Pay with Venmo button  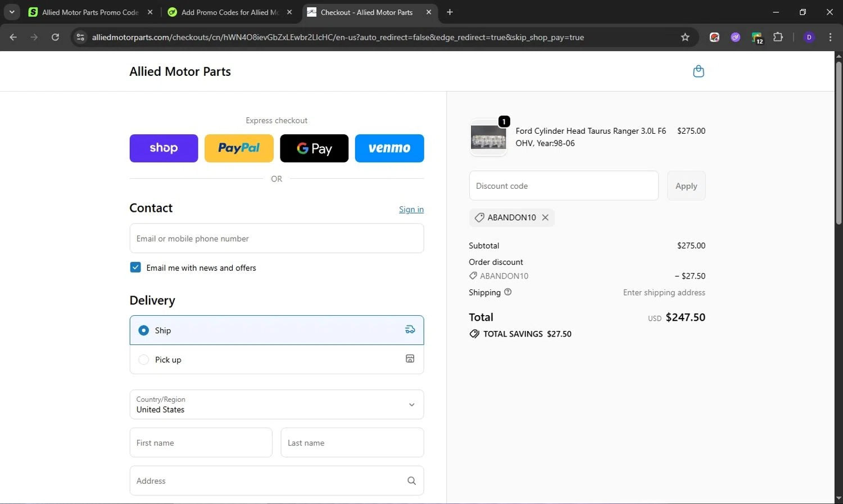(x=389, y=148)
